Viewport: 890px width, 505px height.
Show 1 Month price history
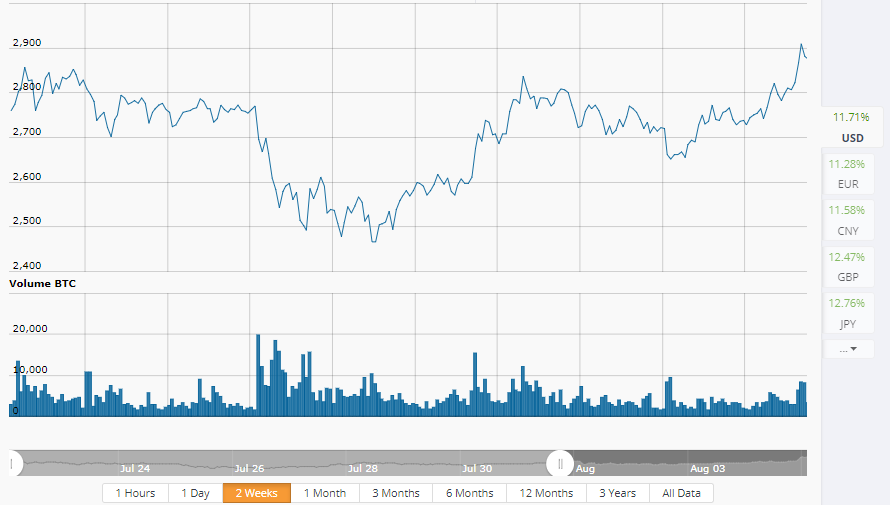tap(324, 493)
